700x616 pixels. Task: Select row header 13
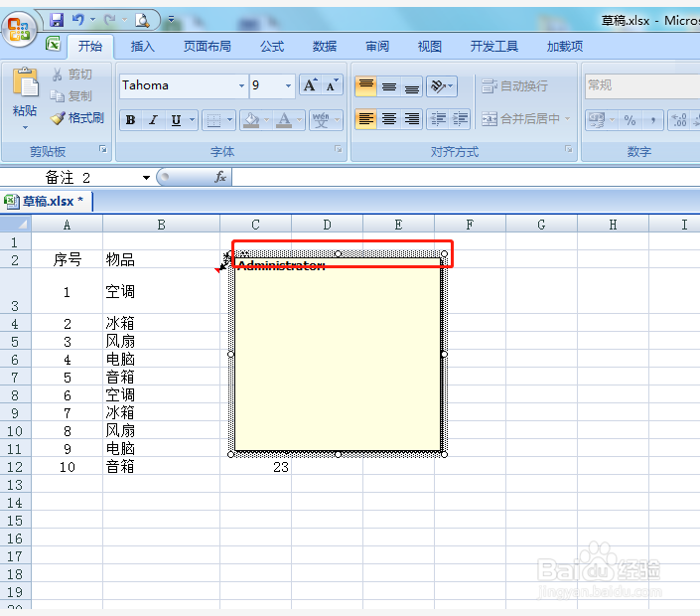point(15,485)
